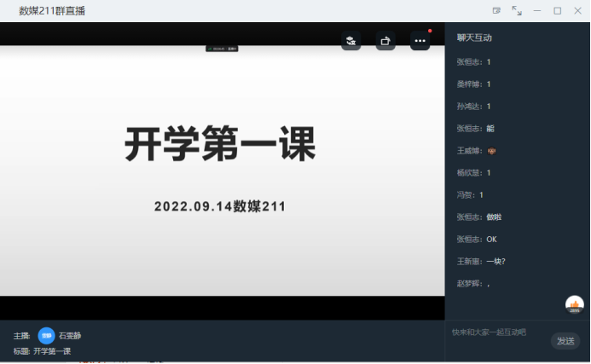
Task: Open the three-dots more options menu
Action: pyautogui.click(x=420, y=41)
